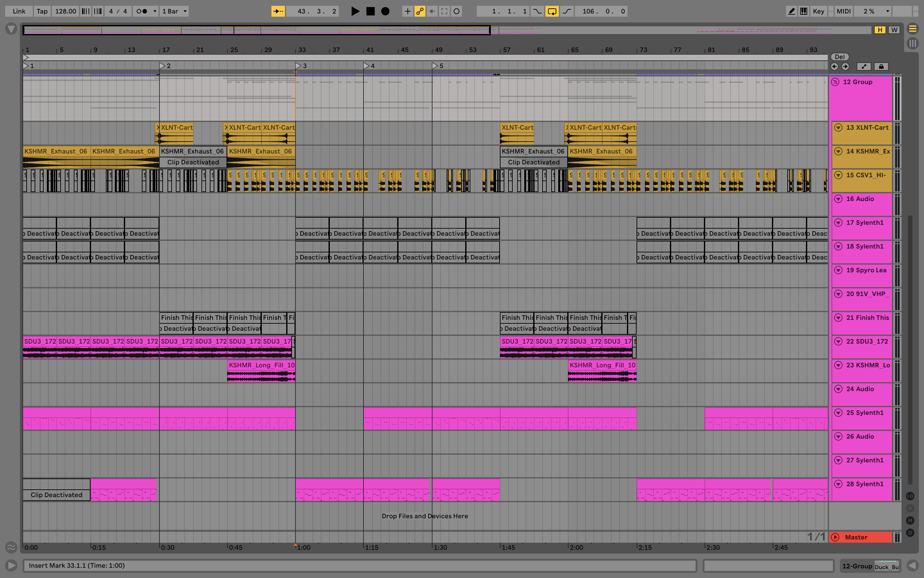This screenshot has height=578, width=924.
Task: Switch to Session View selector
Action: (912, 43)
